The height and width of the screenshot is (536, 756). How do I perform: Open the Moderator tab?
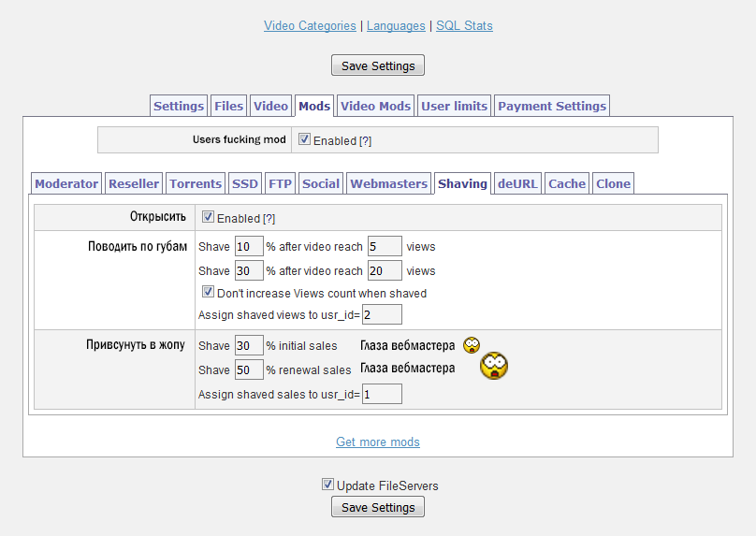(x=66, y=183)
